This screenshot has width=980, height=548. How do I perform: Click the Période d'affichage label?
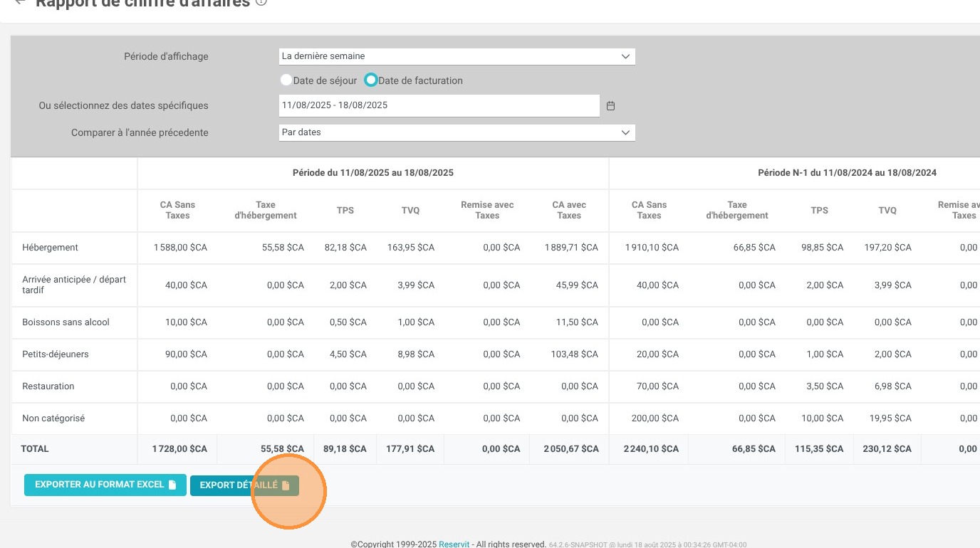[166, 57]
